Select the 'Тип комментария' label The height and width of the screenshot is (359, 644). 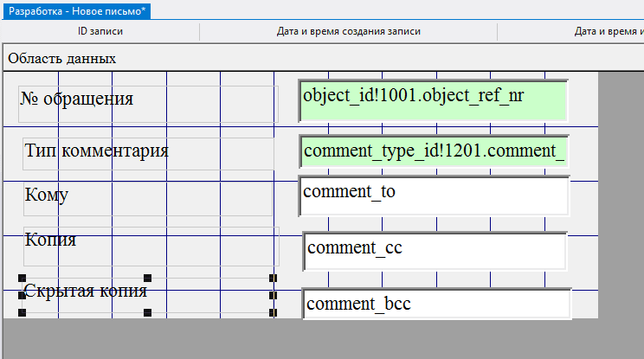(x=96, y=151)
